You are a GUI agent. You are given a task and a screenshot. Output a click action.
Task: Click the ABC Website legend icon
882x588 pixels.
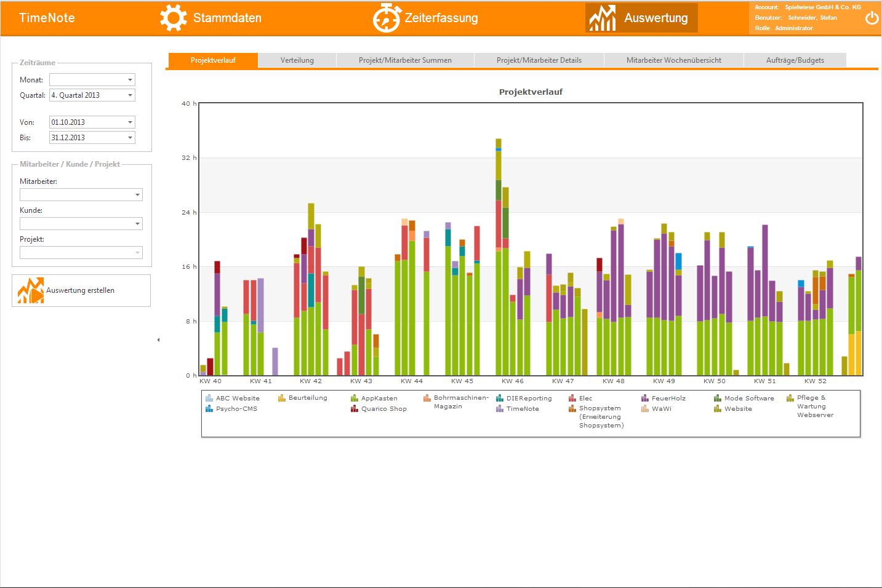tap(209, 399)
